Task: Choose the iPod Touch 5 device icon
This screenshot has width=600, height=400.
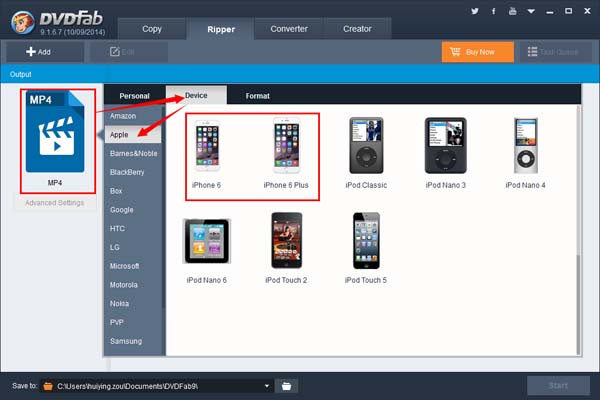Action: 366,240
